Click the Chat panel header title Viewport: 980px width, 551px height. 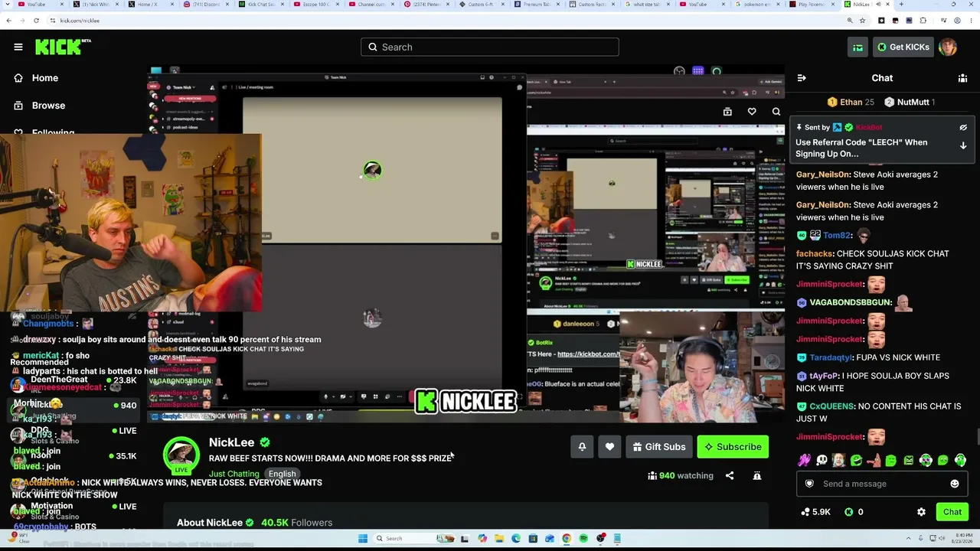[882, 78]
